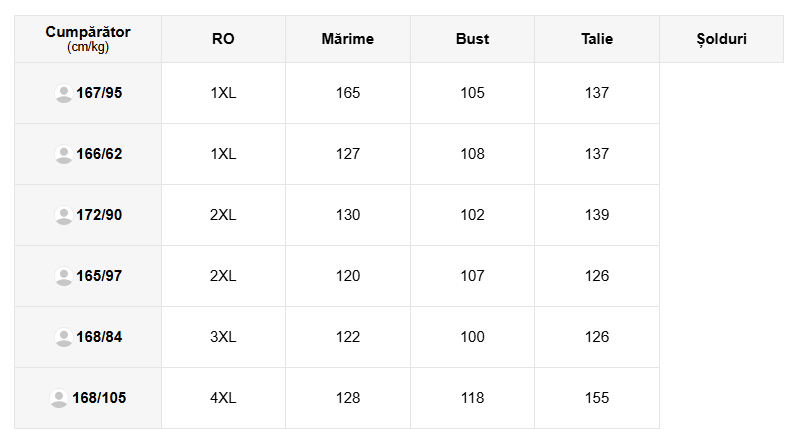Select the 155 Talie value

[597, 398]
